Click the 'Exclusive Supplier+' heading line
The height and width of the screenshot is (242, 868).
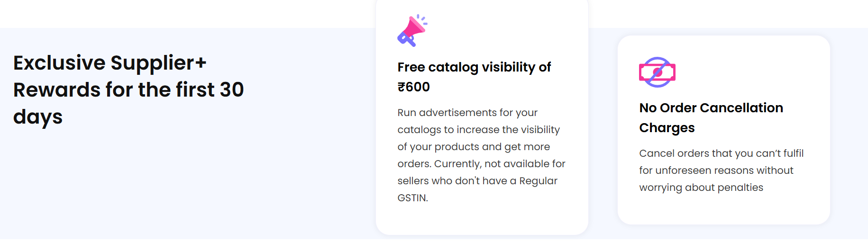pyautogui.click(x=110, y=63)
